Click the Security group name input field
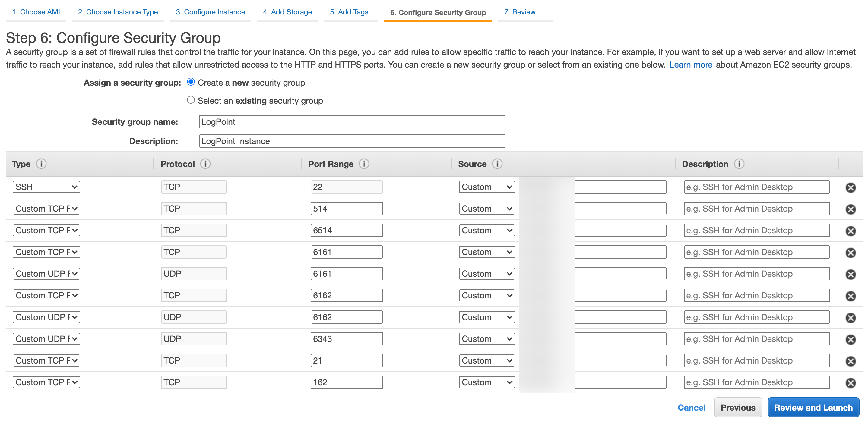The image size is (868, 425). click(x=351, y=121)
